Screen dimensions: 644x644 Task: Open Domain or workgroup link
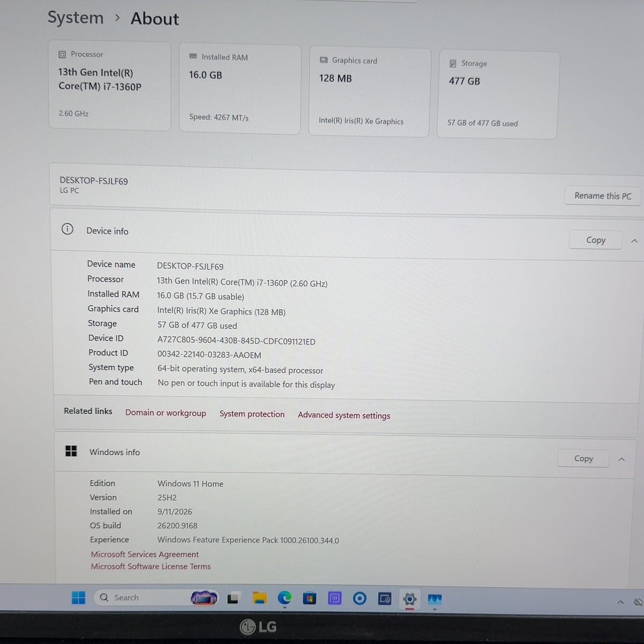coord(166,413)
